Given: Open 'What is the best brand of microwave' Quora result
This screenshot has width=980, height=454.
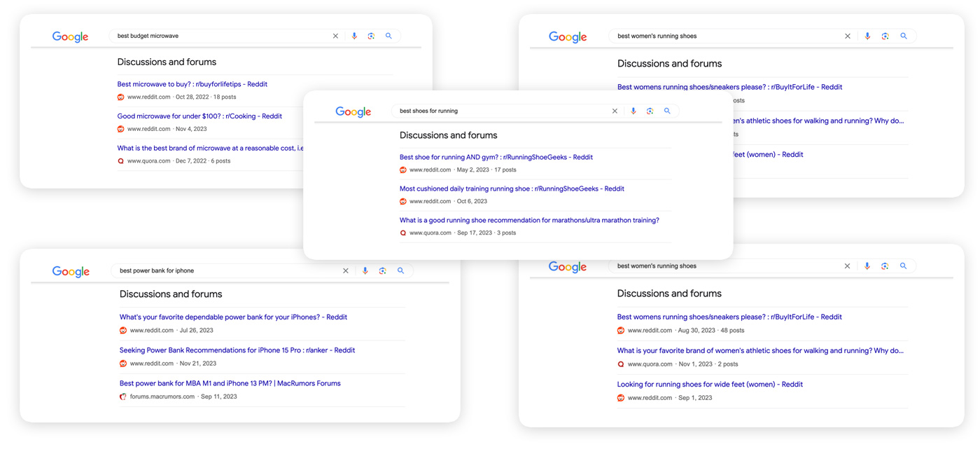Looking at the screenshot, I should click(210, 149).
